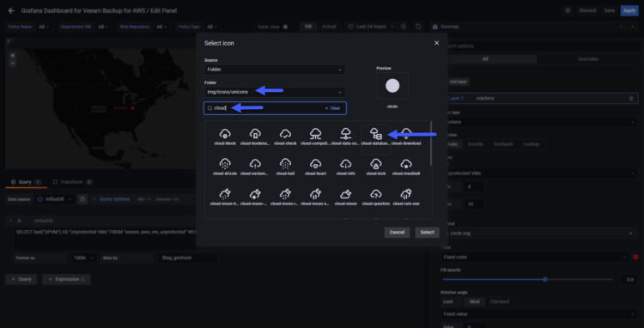Toggle the Table view switch

pos(285,27)
